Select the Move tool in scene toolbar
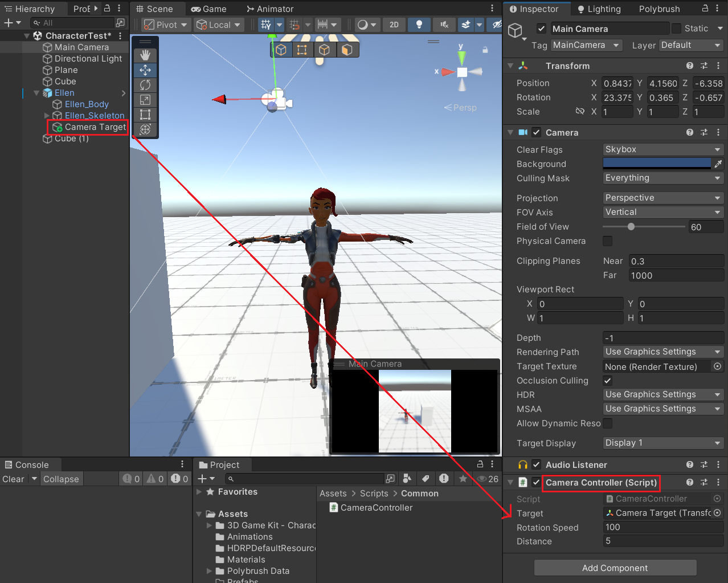This screenshot has height=583, width=728. (x=145, y=70)
